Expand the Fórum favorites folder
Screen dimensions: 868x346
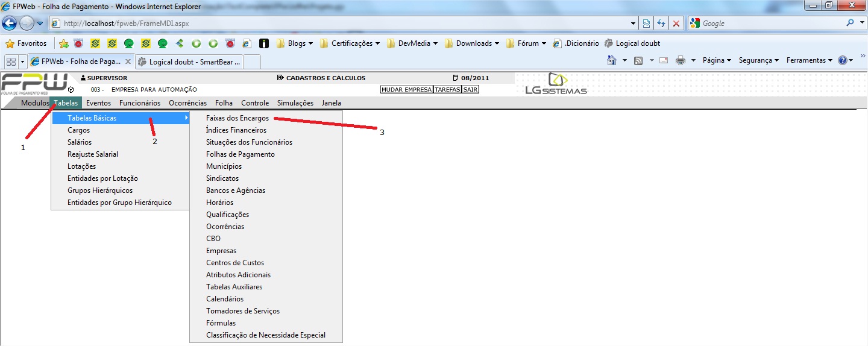tap(526, 43)
